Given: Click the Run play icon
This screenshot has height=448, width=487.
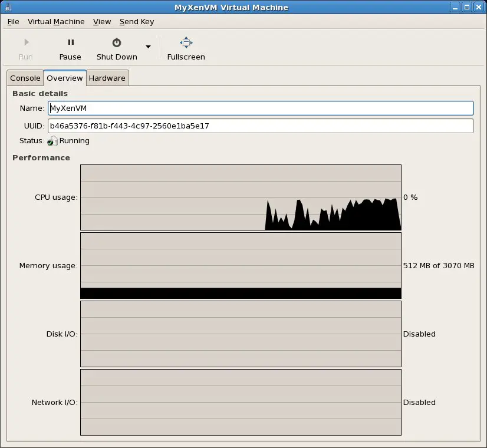Looking at the screenshot, I should click(x=25, y=41).
